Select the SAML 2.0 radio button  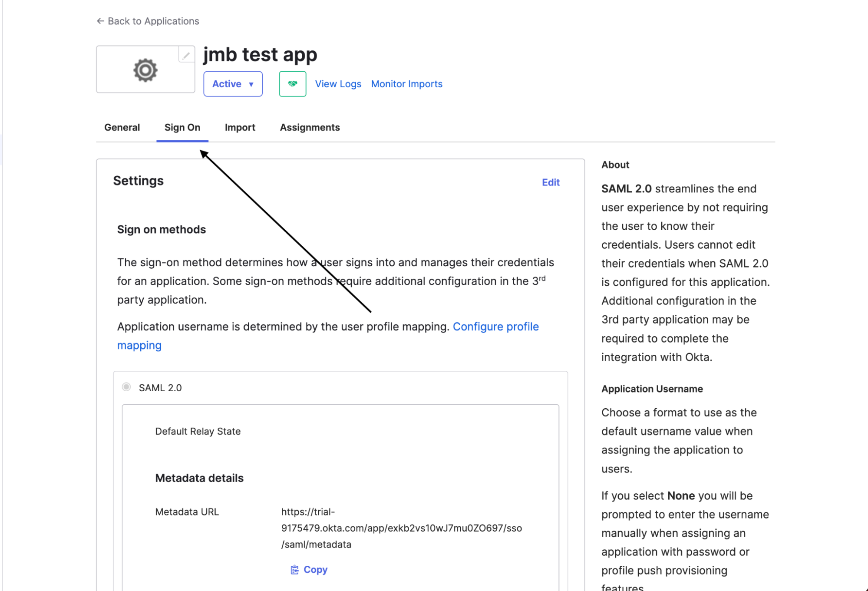click(x=126, y=387)
